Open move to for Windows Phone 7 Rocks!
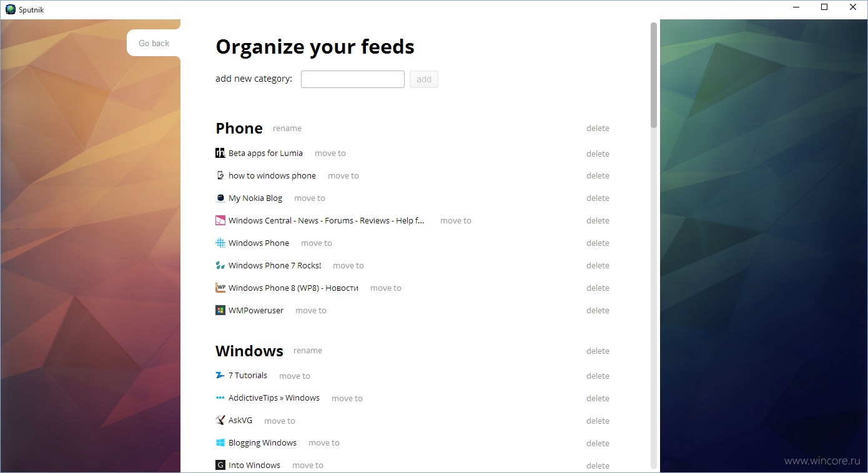 tap(348, 266)
